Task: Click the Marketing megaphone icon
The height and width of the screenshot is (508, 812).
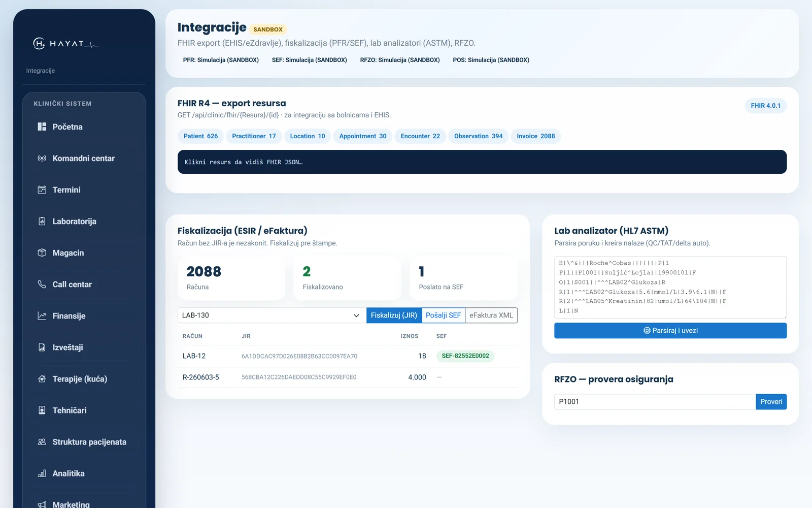Action: click(x=42, y=504)
